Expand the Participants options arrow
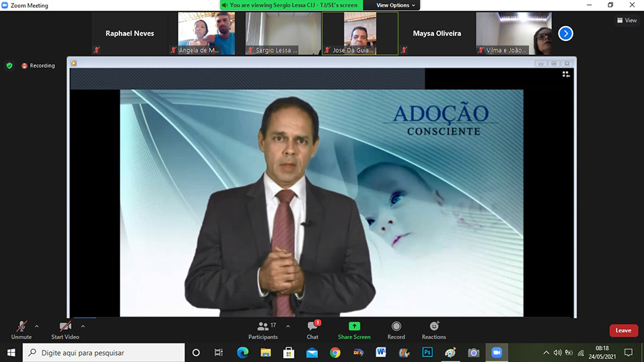The height and width of the screenshot is (362, 644). [x=288, y=326]
